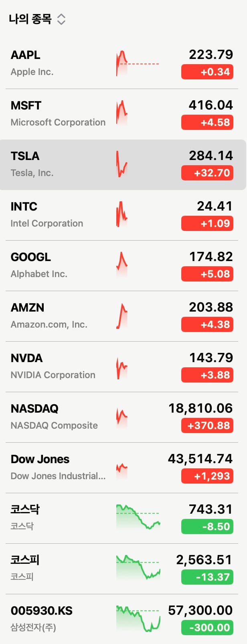The height and width of the screenshot is (644, 247).
Task: Click the 코스닥 -8.50 green badge
Action: 207,527
